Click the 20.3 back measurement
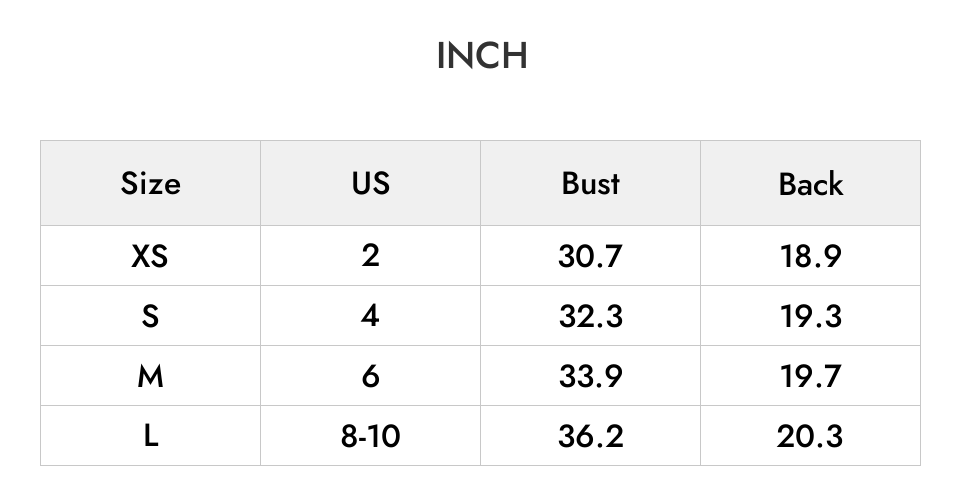The image size is (960, 480). pyautogui.click(x=811, y=436)
